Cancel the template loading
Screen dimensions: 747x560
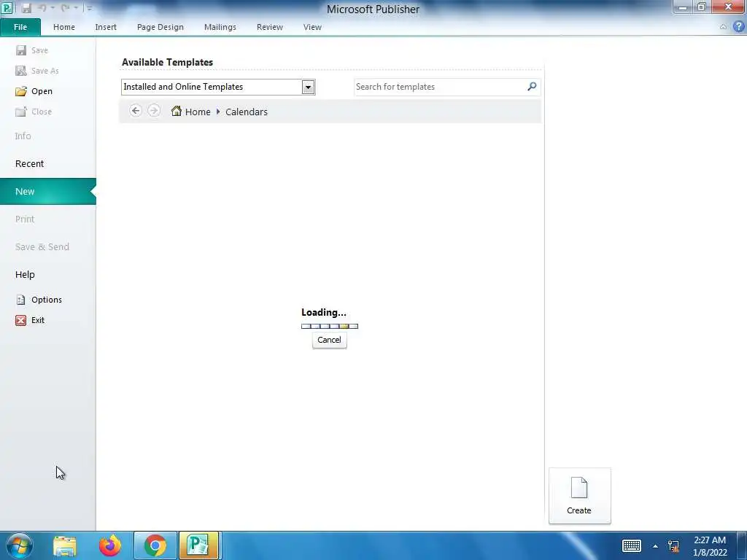(329, 340)
